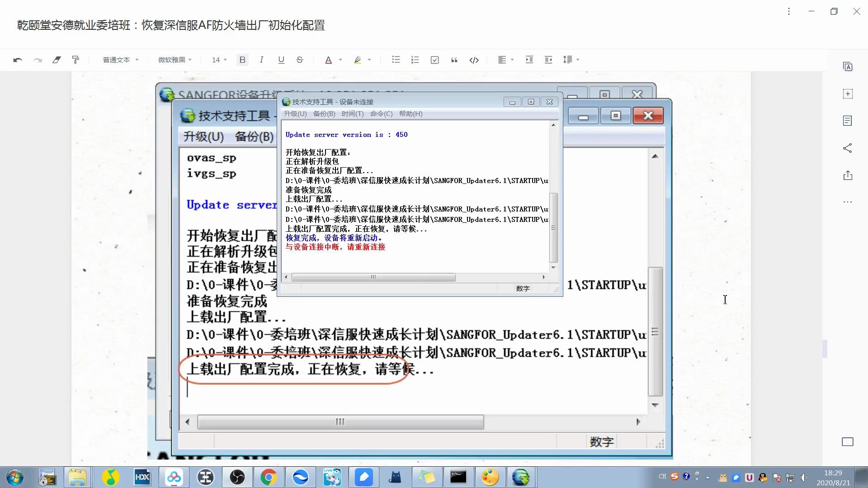Toggle bold formatting
The image size is (868, 488).
click(x=242, y=60)
